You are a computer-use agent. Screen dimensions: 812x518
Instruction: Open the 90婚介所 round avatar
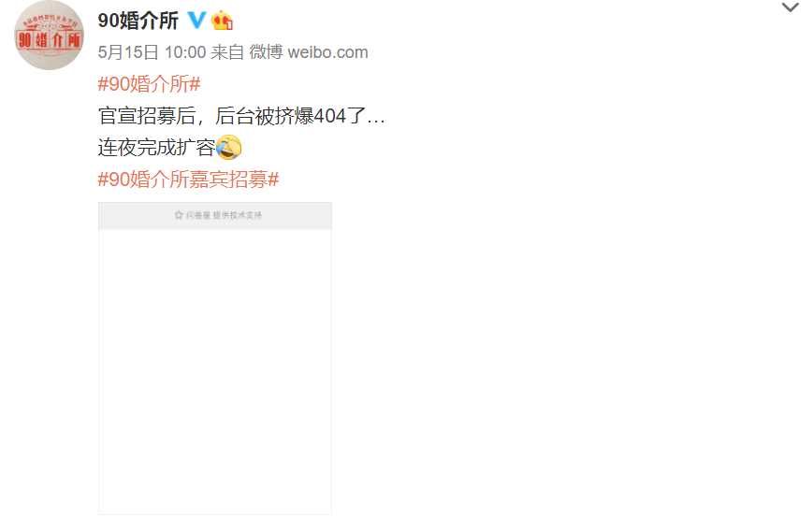pos(50,36)
